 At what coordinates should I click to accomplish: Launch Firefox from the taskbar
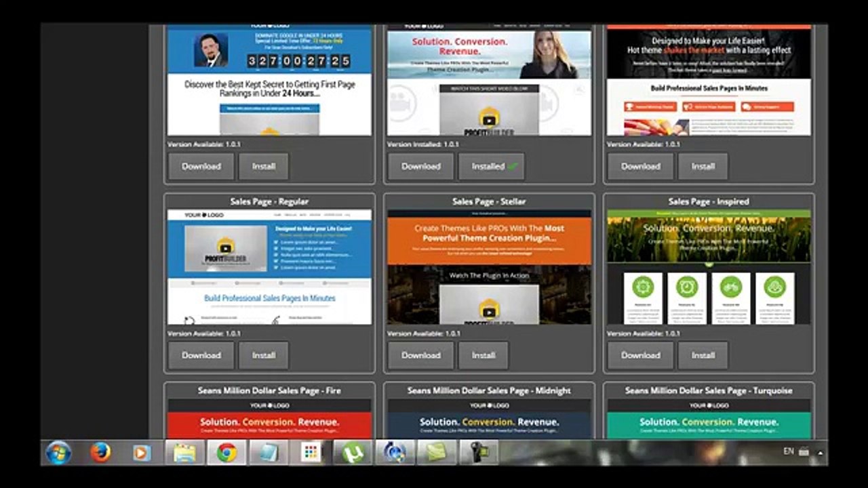(x=100, y=452)
